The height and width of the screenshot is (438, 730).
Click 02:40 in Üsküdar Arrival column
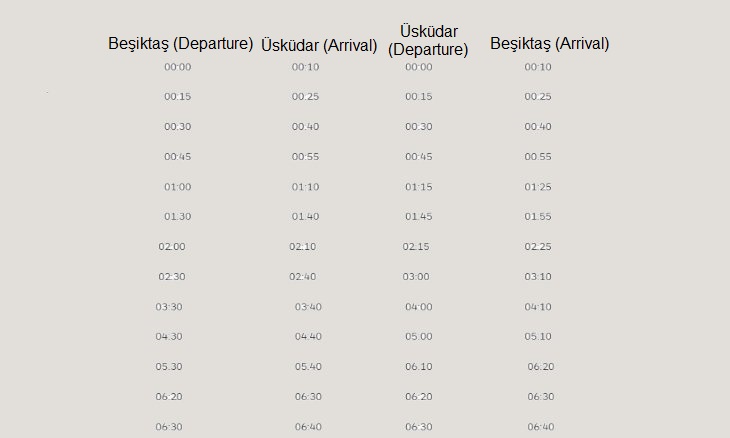click(x=303, y=277)
